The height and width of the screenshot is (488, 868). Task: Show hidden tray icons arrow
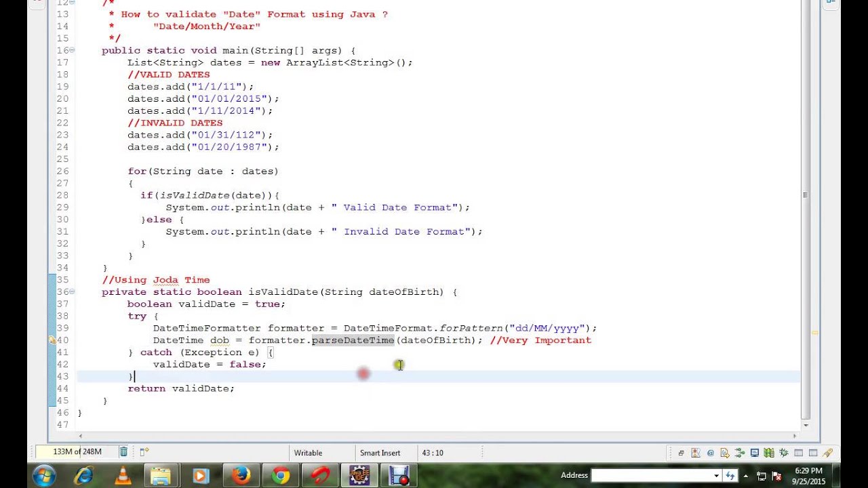pos(746,476)
